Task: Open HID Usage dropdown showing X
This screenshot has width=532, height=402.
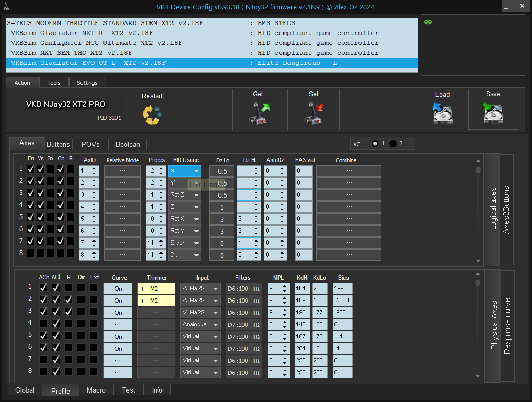Action: coord(184,171)
